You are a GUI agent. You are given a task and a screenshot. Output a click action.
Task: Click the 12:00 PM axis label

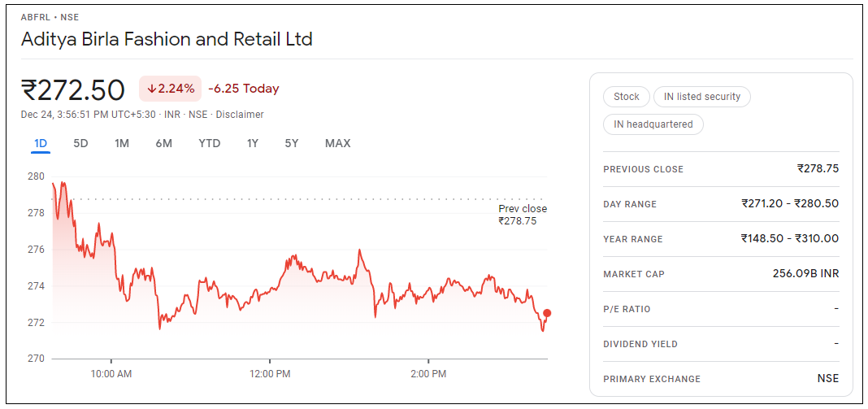click(x=270, y=374)
